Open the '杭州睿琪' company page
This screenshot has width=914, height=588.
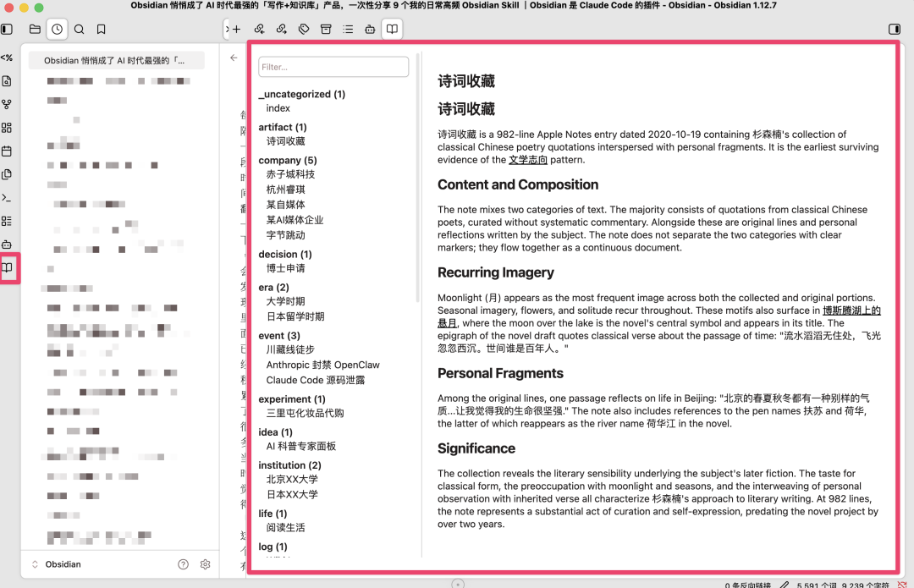tap(286, 190)
